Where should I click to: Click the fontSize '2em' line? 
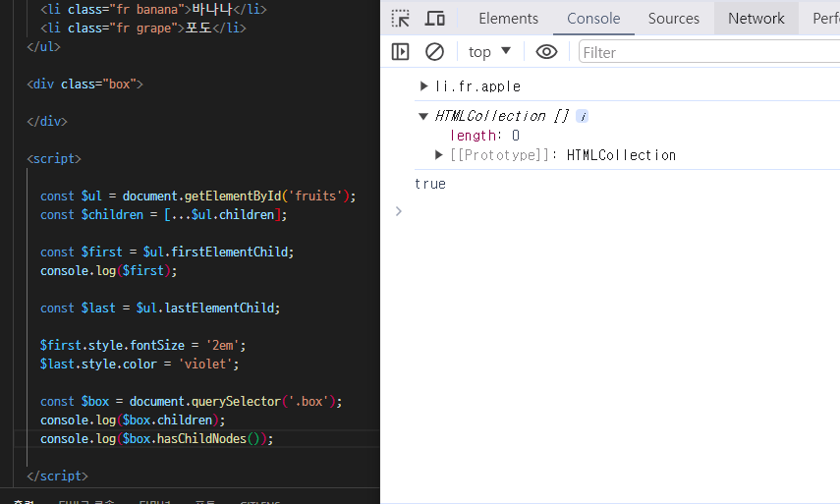[x=143, y=346]
